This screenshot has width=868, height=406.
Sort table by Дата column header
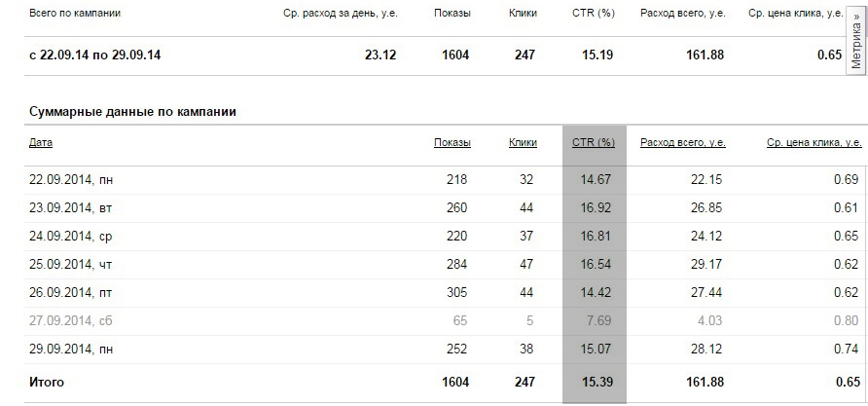point(41,143)
